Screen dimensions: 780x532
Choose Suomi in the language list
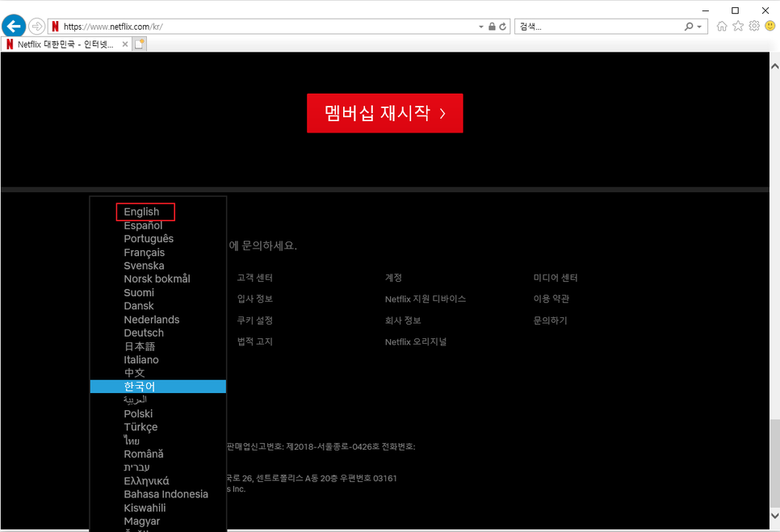(x=139, y=292)
